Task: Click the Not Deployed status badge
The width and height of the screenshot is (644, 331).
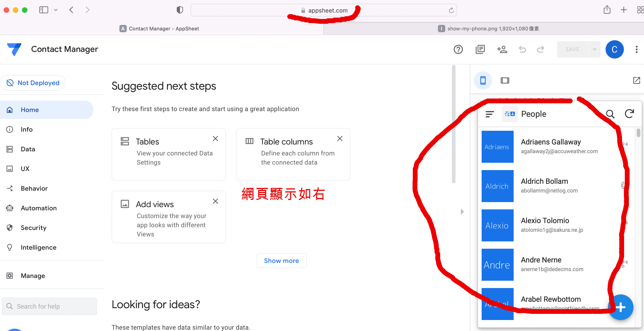Action: pos(33,83)
